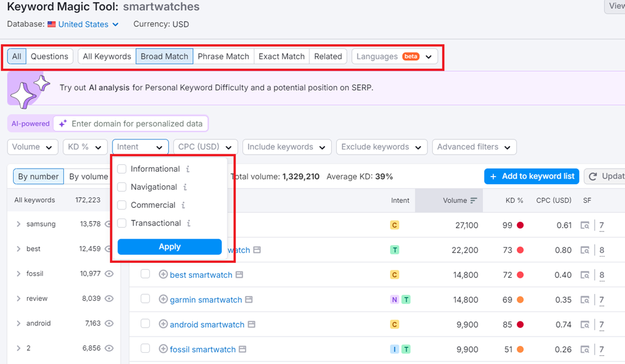Open SERP features icon in 22,200 volume row
The height and width of the screenshot is (364, 625).
[x=585, y=250]
